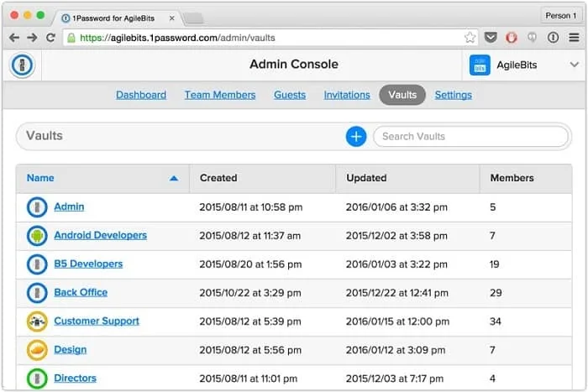Open the Customer Support vault link
588x392 pixels.
[x=97, y=321]
